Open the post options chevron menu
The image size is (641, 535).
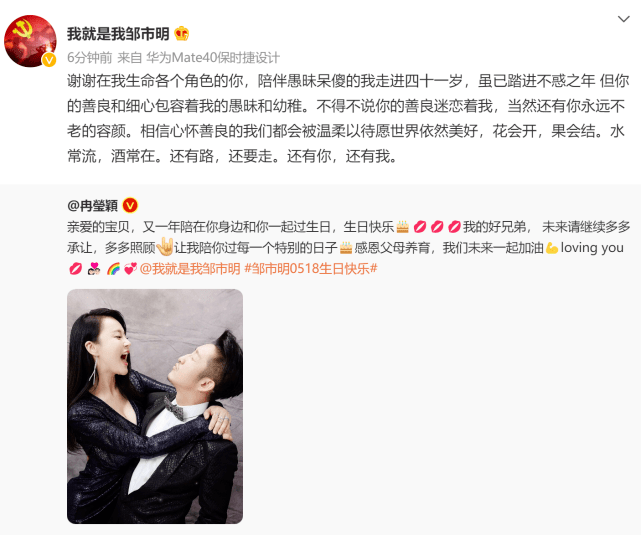pos(623,19)
